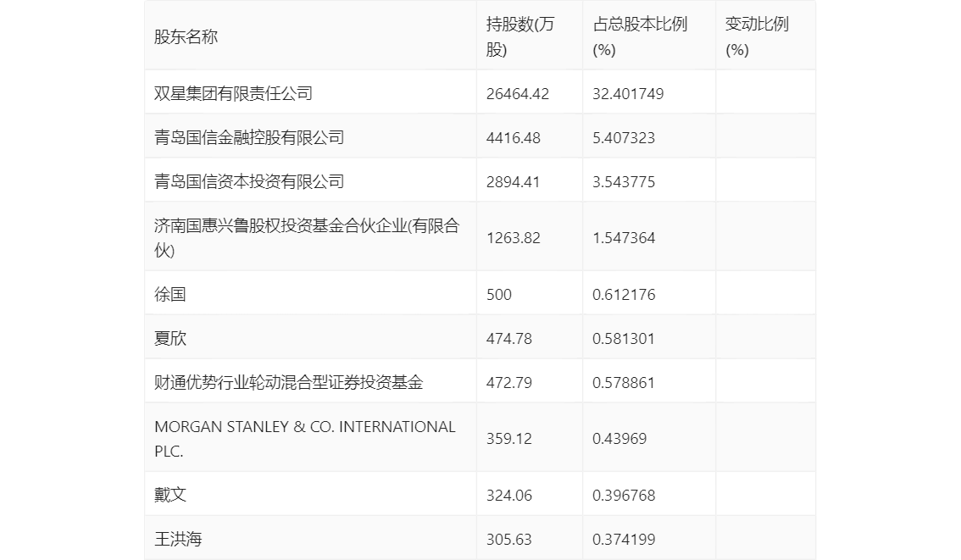Click the holding value 500
The width and height of the screenshot is (961, 560).
(x=499, y=295)
